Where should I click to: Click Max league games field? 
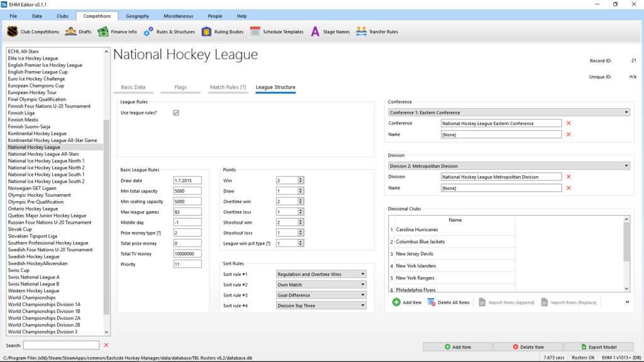click(187, 212)
